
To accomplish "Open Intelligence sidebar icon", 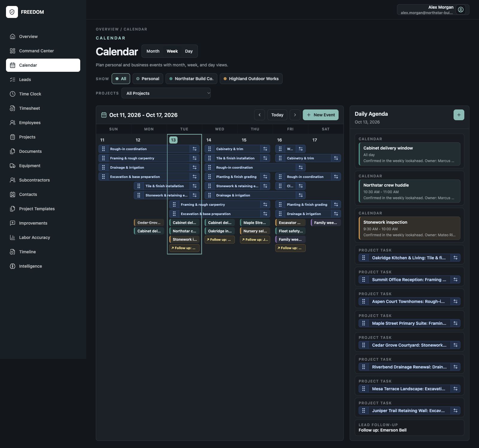I will (x=13, y=266).
